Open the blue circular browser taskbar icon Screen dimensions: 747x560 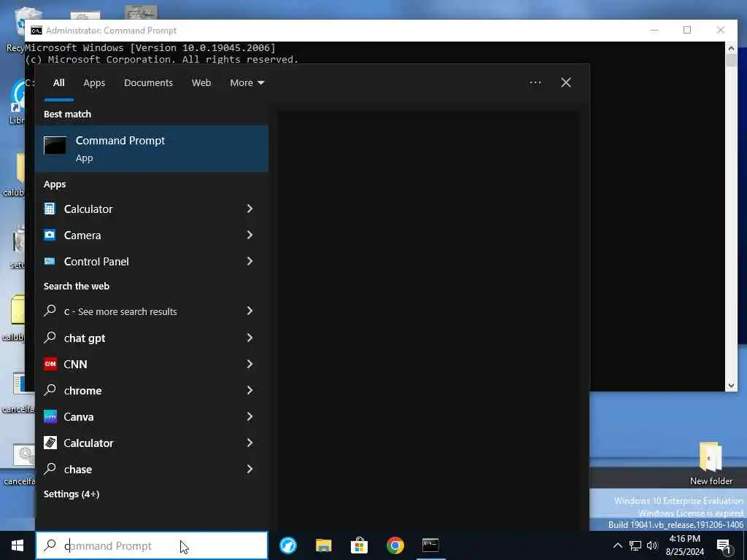tap(287, 545)
